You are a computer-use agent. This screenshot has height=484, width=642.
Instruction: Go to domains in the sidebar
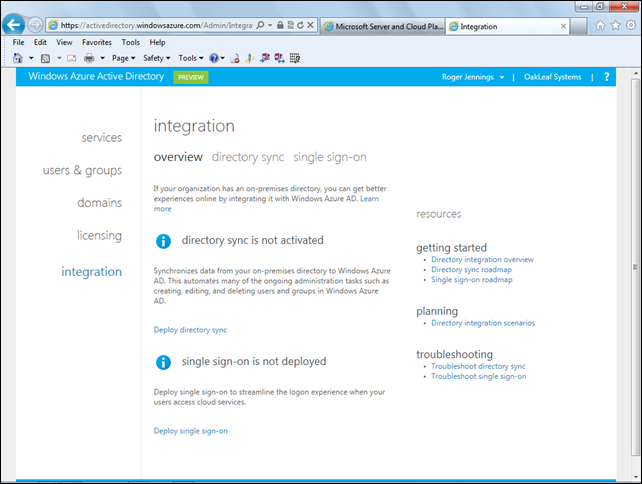click(x=99, y=203)
